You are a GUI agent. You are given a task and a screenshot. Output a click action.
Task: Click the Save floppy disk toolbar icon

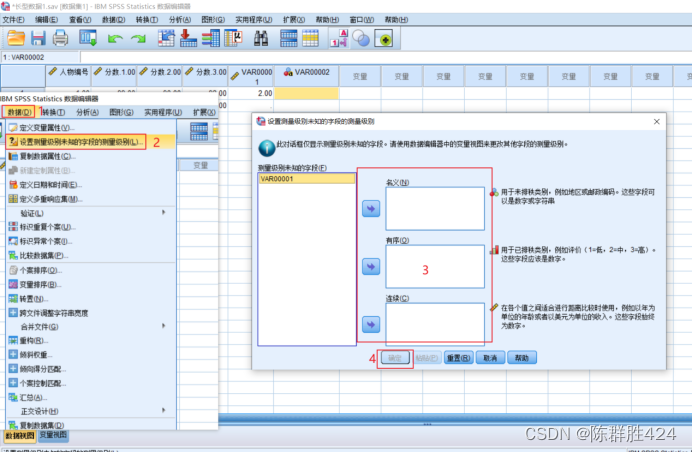coord(38,38)
